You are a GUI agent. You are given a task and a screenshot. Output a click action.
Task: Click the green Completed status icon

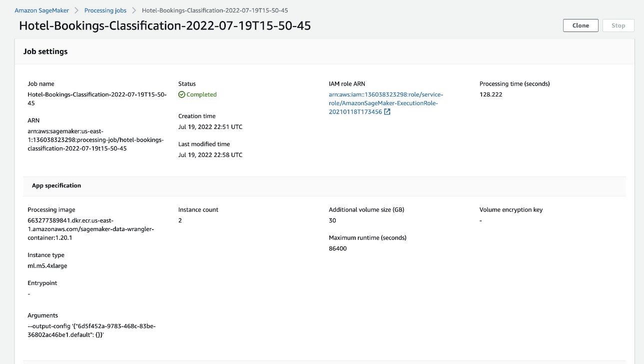(182, 94)
